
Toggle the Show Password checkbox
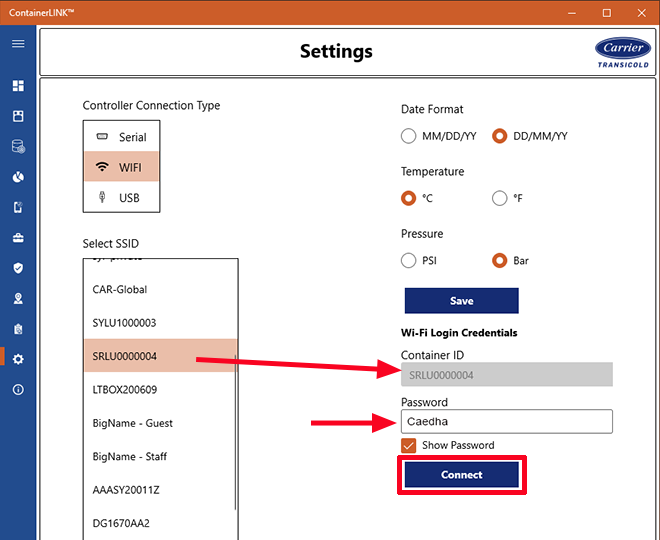click(408, 445)
